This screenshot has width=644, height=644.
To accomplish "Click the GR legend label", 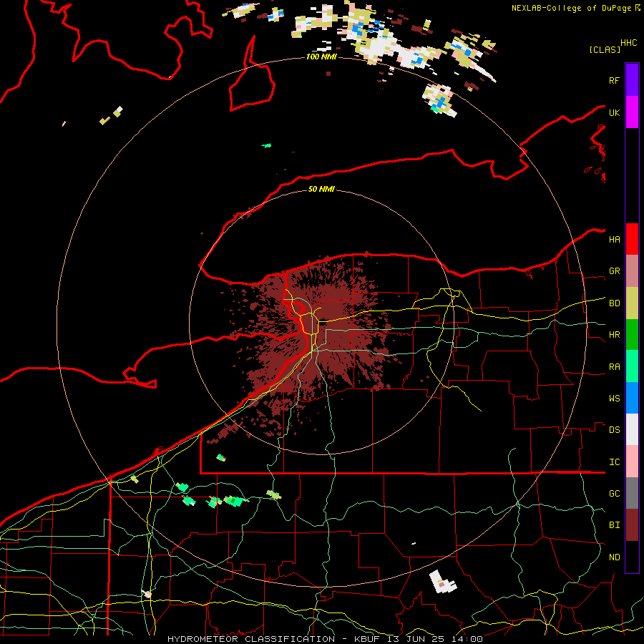I will coord(614,271).
